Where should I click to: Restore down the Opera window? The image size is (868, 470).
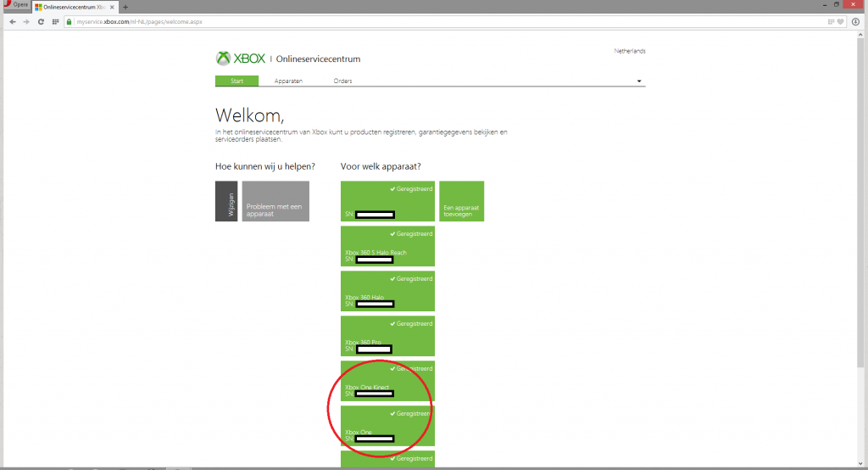pyautogui.click(x=837, y=4)
